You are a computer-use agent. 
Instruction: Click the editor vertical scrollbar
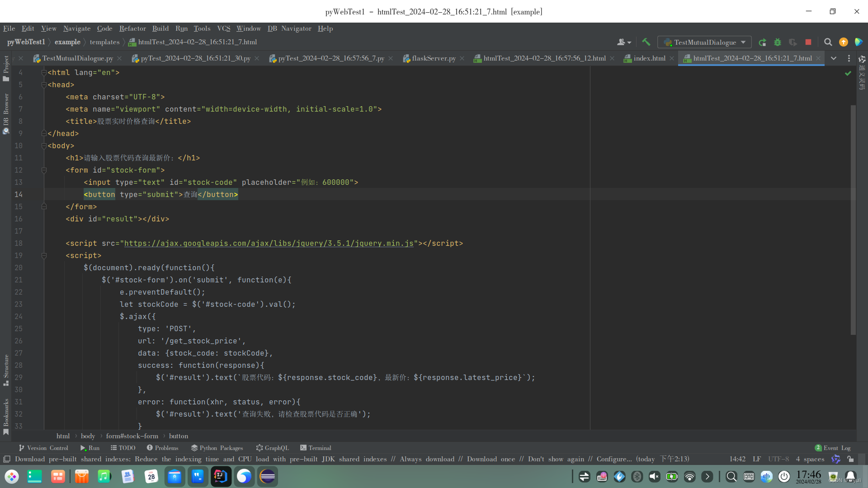point(853,220)
